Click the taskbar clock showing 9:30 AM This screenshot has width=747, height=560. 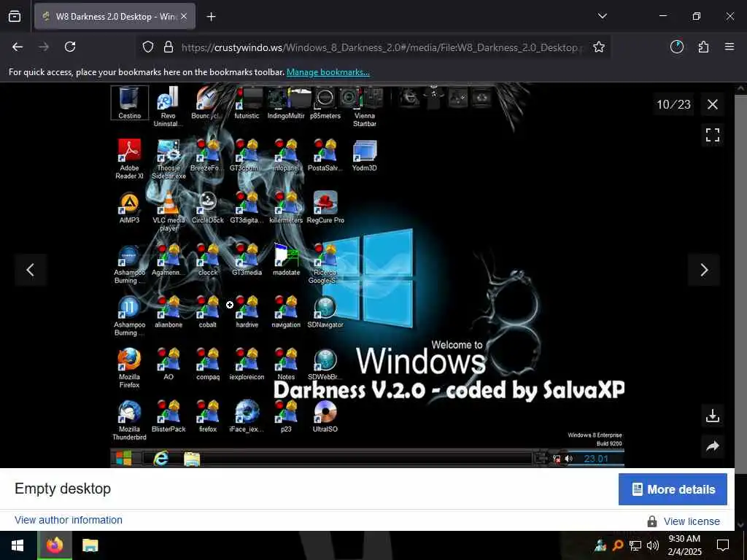[x=684, y=545]
